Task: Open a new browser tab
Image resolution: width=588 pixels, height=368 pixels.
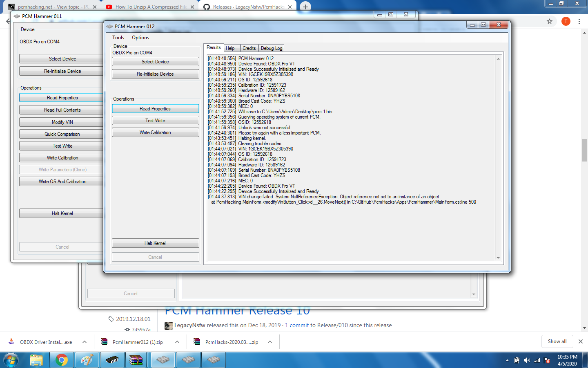Action: pos(305,7)
